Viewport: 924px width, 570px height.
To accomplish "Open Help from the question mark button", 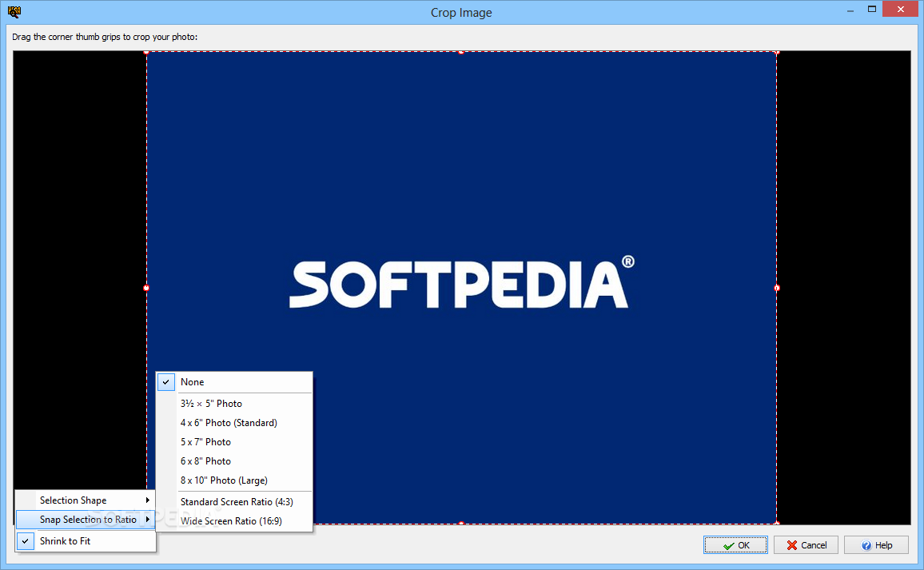I will [876, 544].
